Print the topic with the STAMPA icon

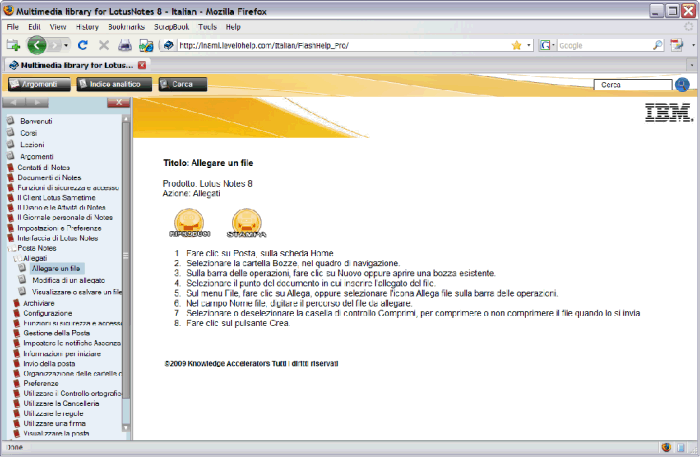pyautogui.click(x=246, y=223)
